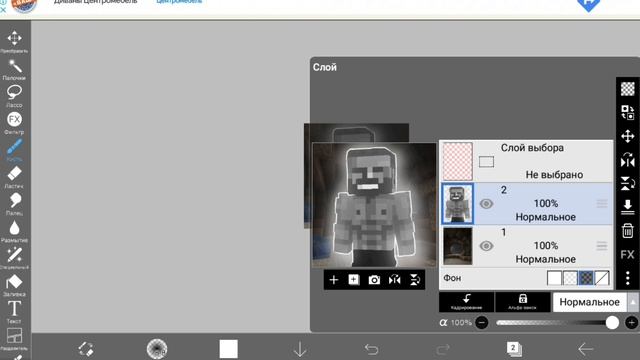Delete layer with trash icon
Image resolution: width=640 pixels, height=360 pixels.
point(627,231)
